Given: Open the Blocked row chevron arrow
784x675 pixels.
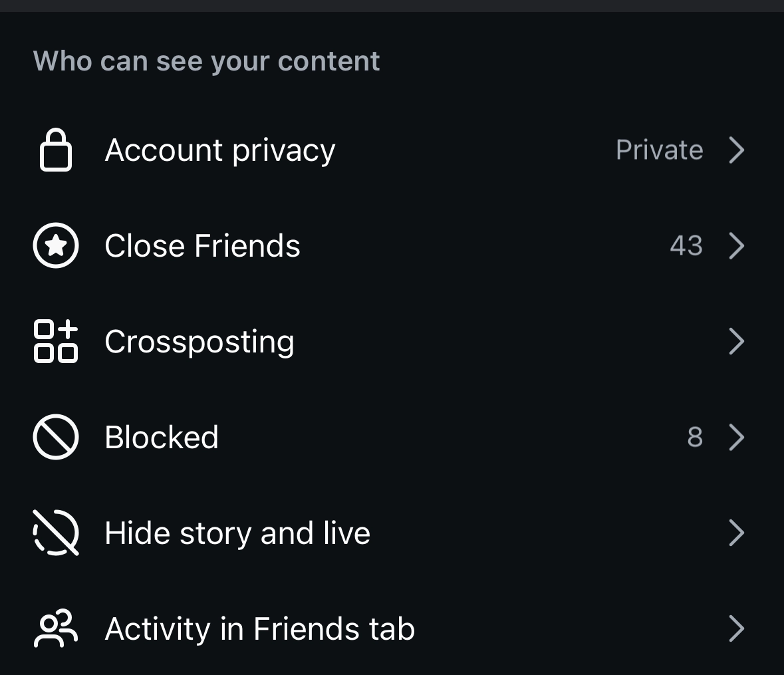Looking at the screenshot, I should pyautogui.click(x=736, y=437).
